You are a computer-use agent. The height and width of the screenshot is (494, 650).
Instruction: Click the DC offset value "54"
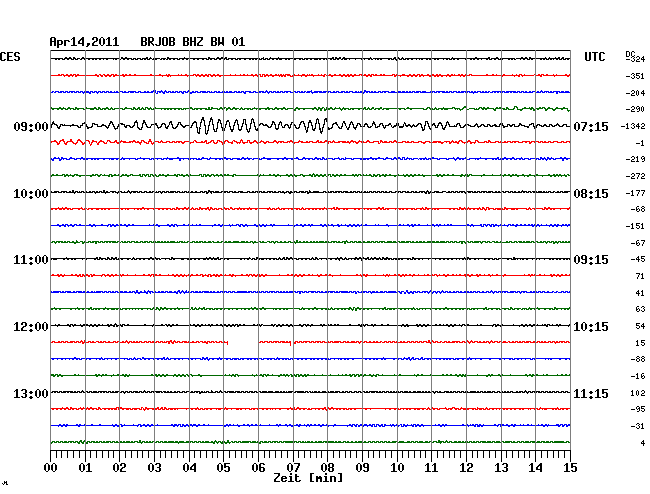point(640,326)
